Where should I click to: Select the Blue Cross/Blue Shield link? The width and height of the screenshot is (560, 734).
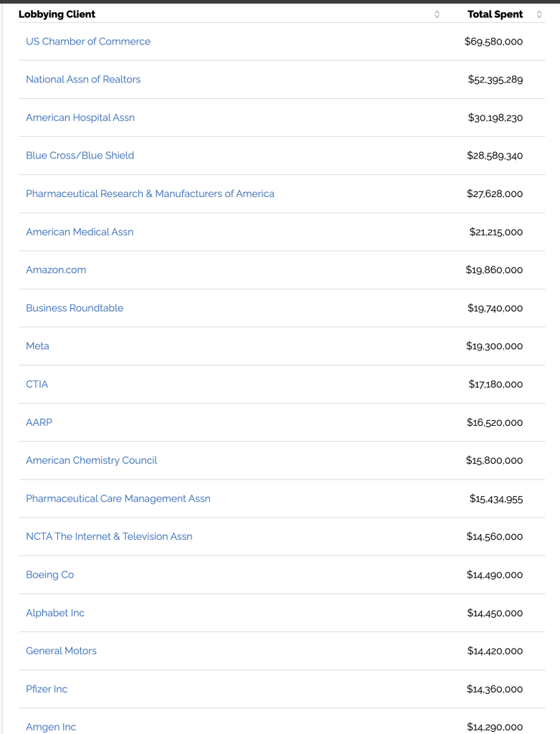(80, 156)
